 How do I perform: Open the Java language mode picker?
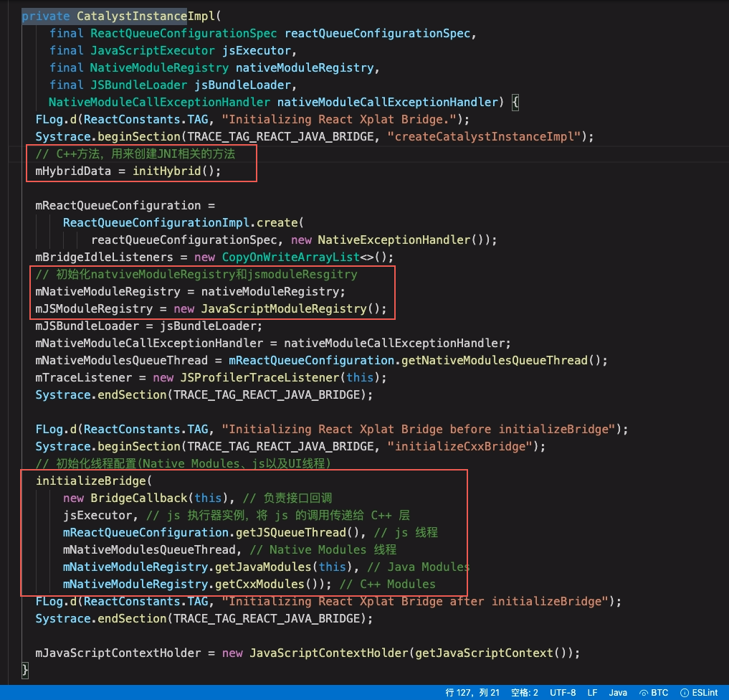[x=618, y=692]
